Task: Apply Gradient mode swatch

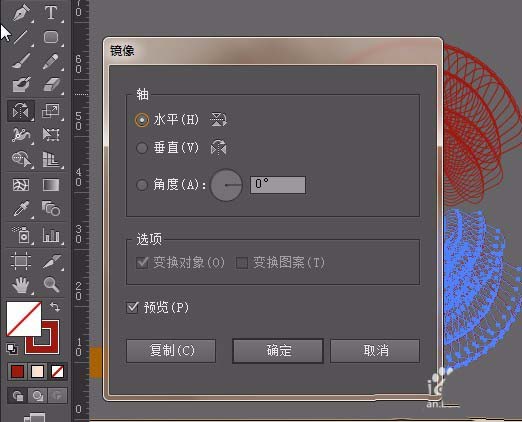Action: point(37,371)
